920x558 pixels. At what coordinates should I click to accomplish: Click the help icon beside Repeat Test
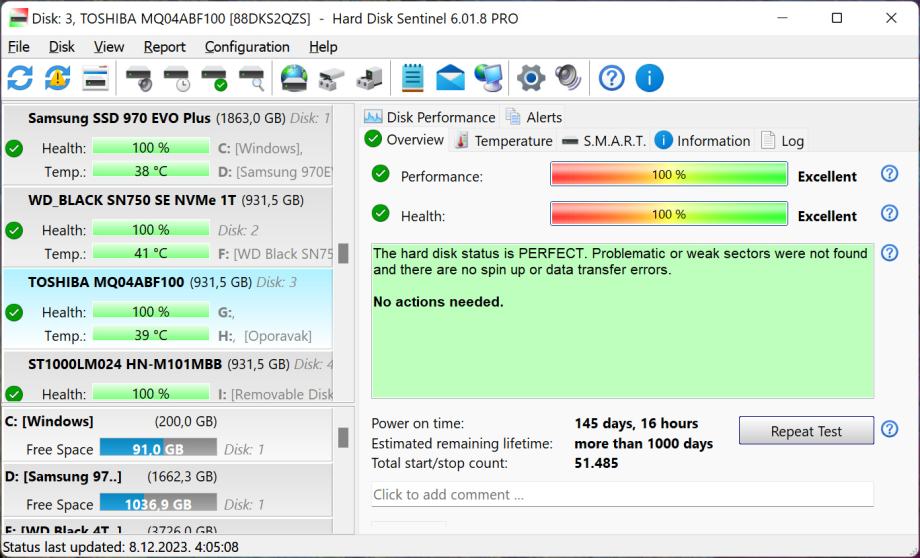pyautogui.click(x=889, y=429)
